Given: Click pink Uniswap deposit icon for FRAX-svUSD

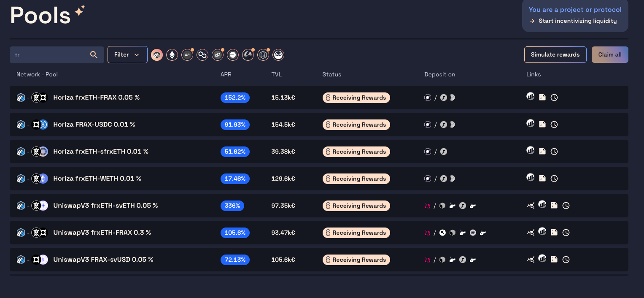Looking at the screenshot, I should click(x=428, y=260).
